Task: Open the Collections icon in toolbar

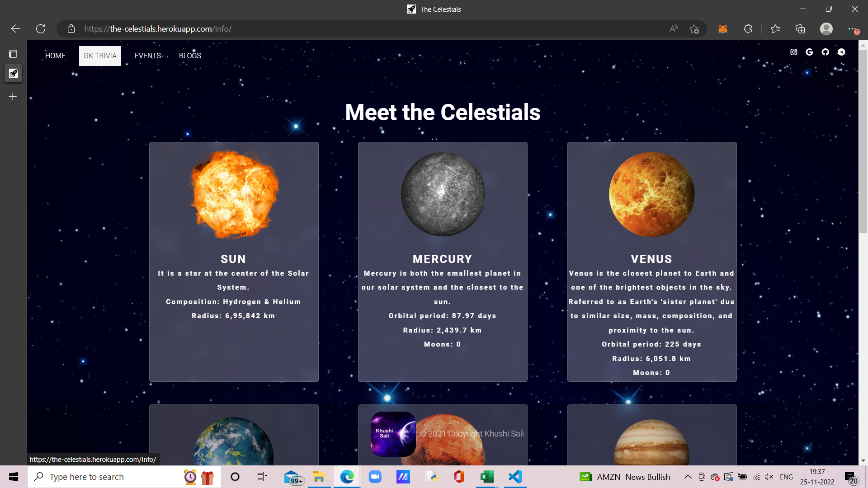Action: point(800,29)
